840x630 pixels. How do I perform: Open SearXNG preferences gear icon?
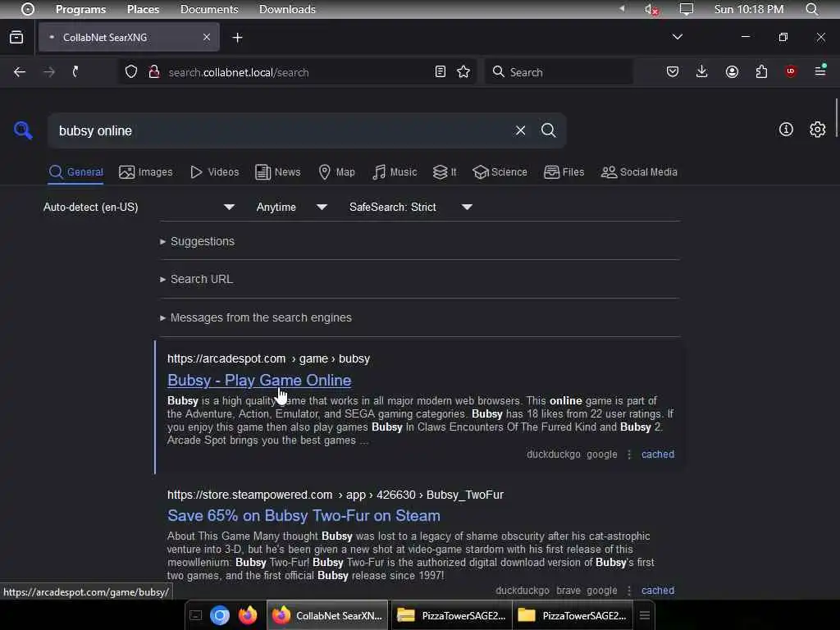(x=818, y=130)
